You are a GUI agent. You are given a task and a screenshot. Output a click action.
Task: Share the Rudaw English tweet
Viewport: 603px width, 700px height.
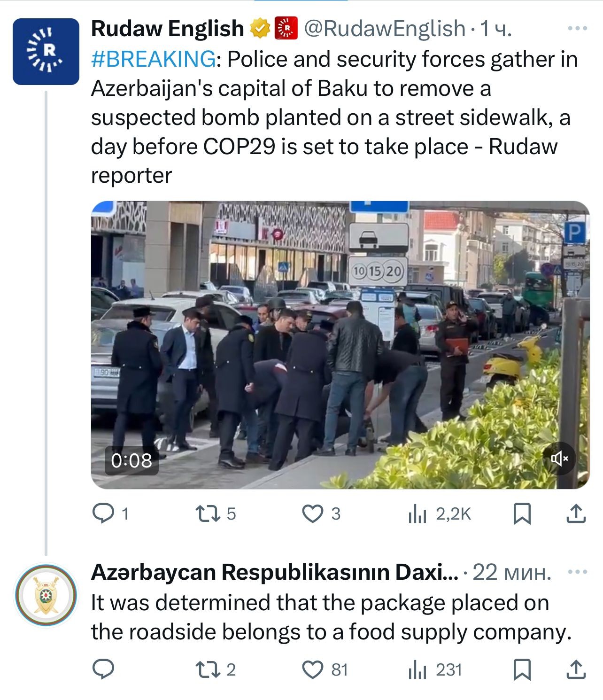(x=576, y=513)
